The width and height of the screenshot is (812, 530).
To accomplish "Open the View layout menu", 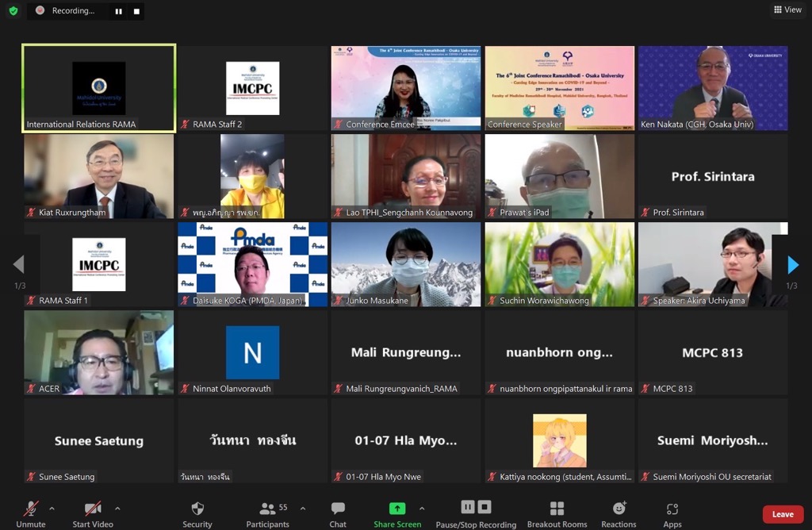I will click(787, 10).
